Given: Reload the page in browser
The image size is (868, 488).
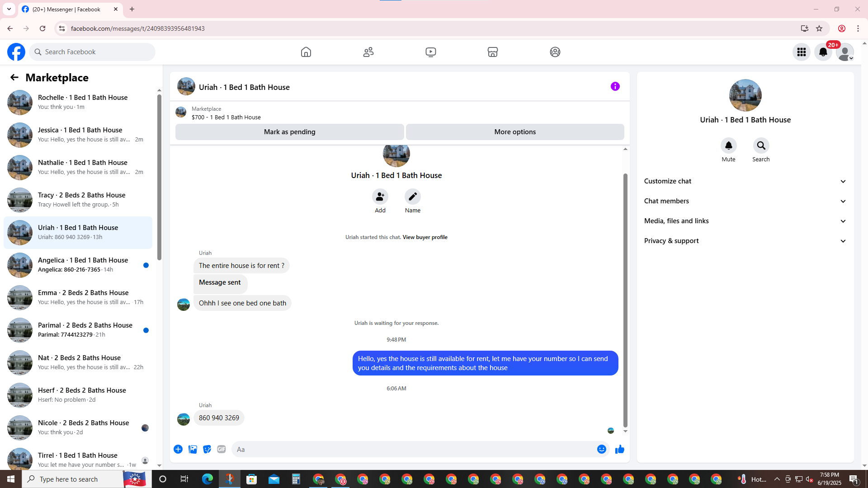Looking at the screenshot, I should point(42,28).
